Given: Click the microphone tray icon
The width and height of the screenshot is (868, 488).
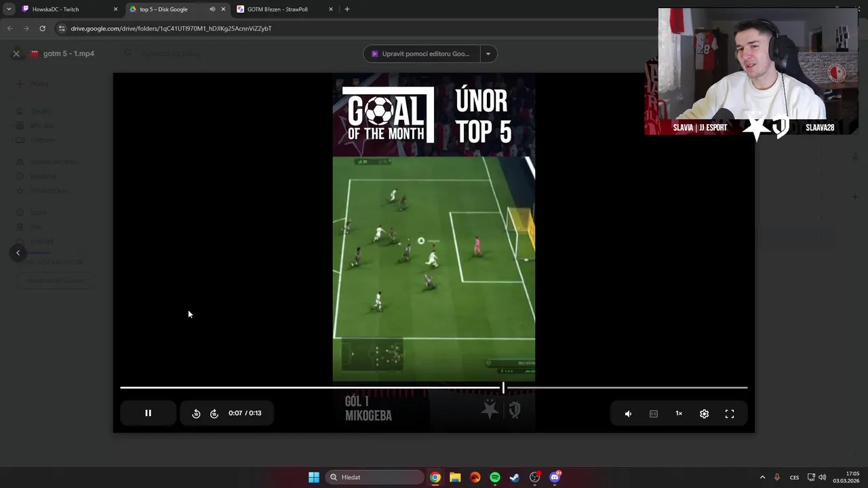Looking at the screenshot, I should 777,477.
